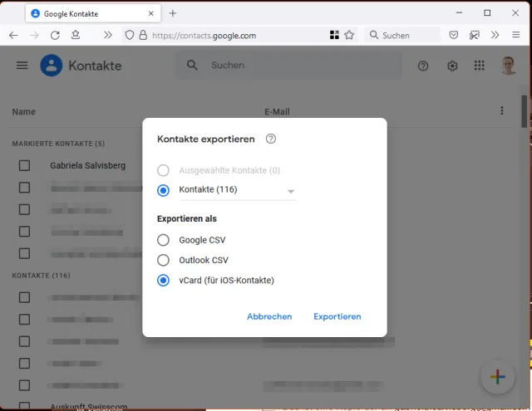Image resolution: width=532 pixels, height=411 pixels.
Task: Reload the page with the refresh icon
Action: 55,35
